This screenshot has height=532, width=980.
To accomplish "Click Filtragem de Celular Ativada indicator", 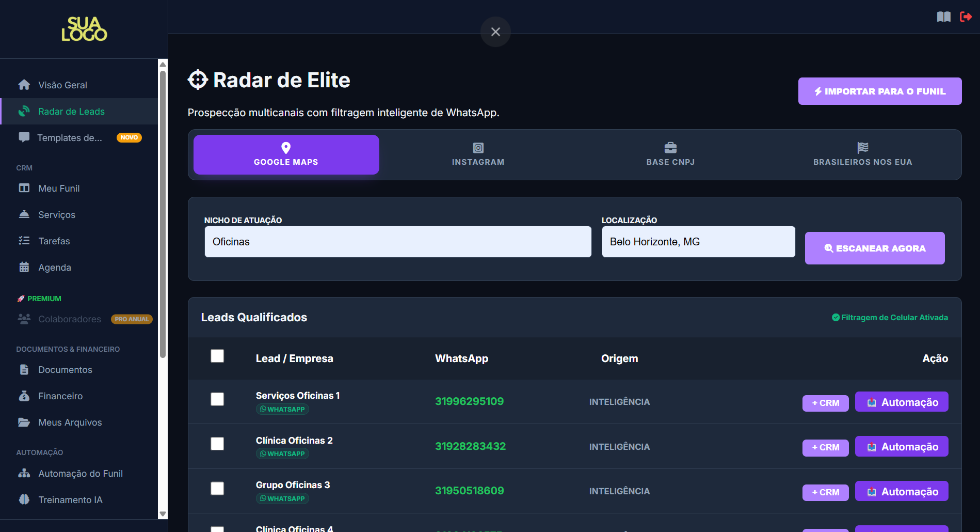I will [x=889, y=317].
